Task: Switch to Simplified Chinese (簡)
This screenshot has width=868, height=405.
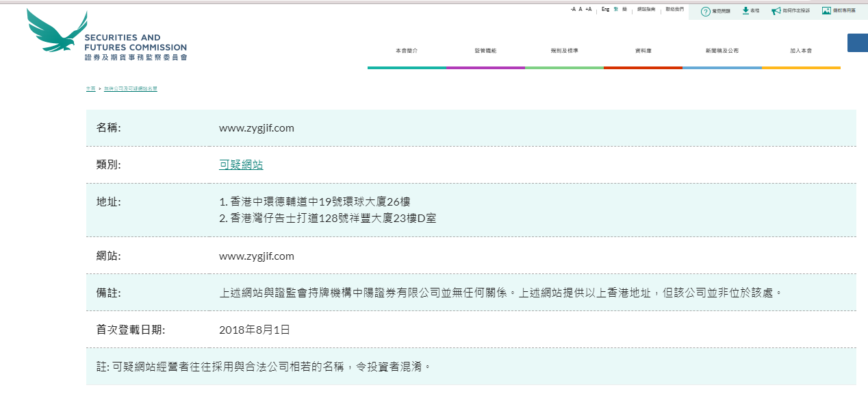Action: 624,10
